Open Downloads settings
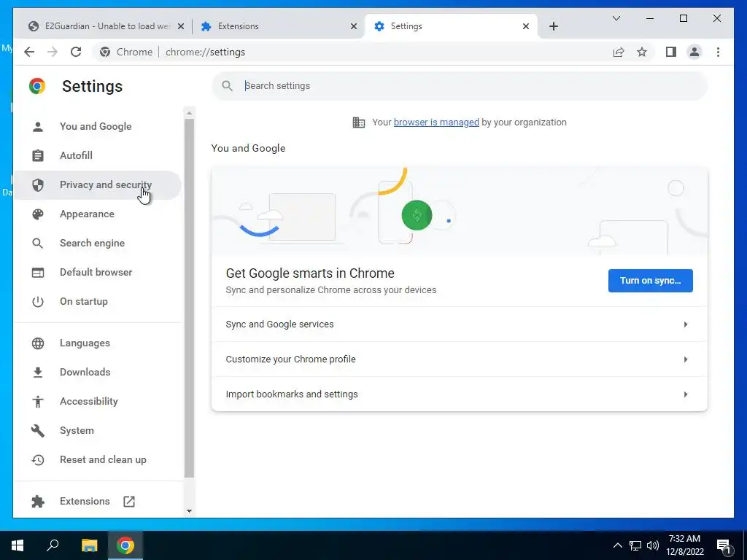Viewport: 747px width, 560px height. tap(97, 373)
